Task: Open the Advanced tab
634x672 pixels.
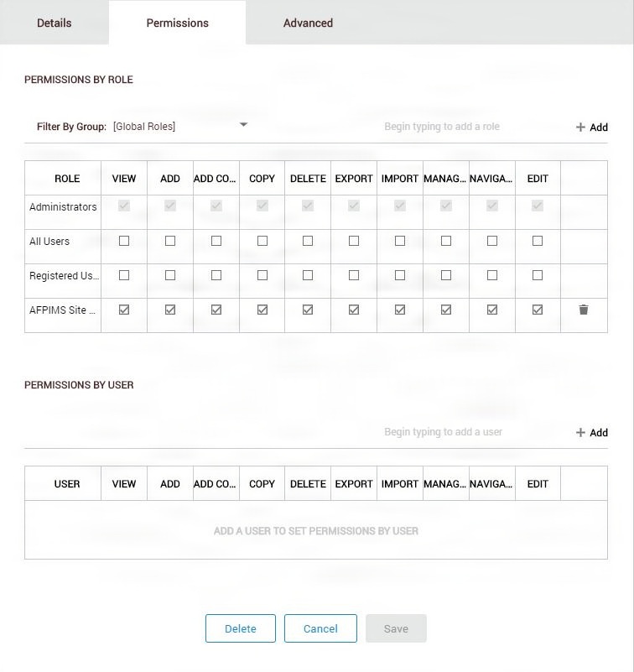Action: tap(308, 23)
